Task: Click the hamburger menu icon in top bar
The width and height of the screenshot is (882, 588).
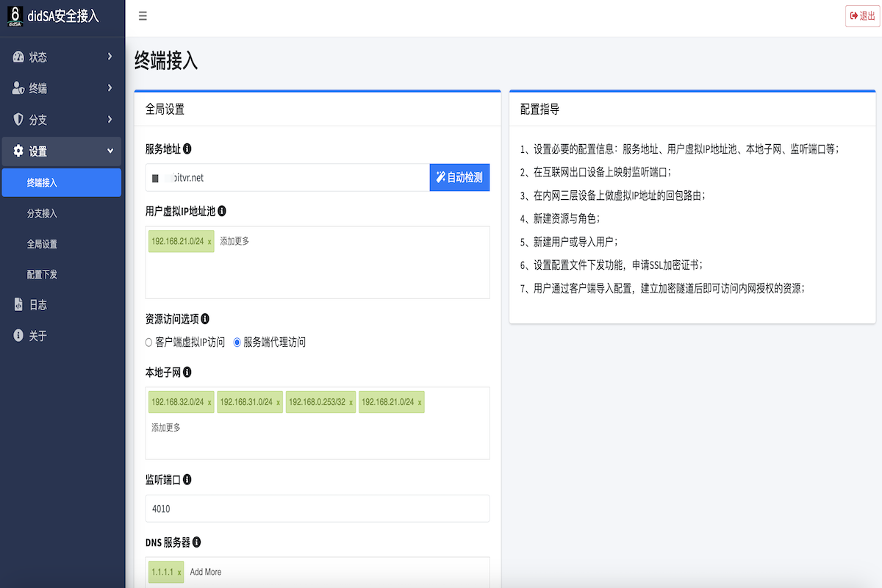Action: tap(143, 16)
